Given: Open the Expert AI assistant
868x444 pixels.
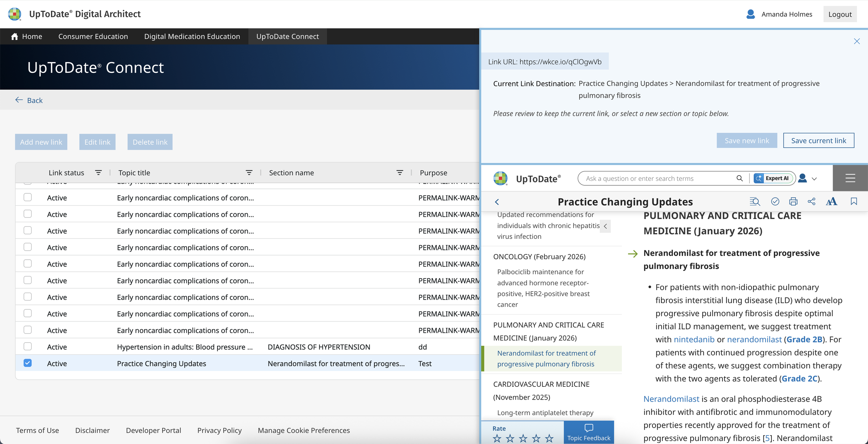Looking at the screenshot, I should pos(773,178).
